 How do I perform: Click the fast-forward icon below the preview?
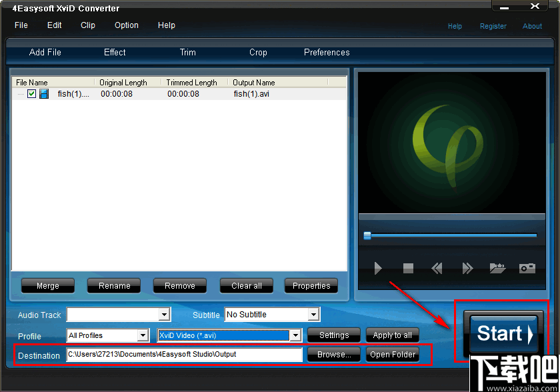pos(467,269)
